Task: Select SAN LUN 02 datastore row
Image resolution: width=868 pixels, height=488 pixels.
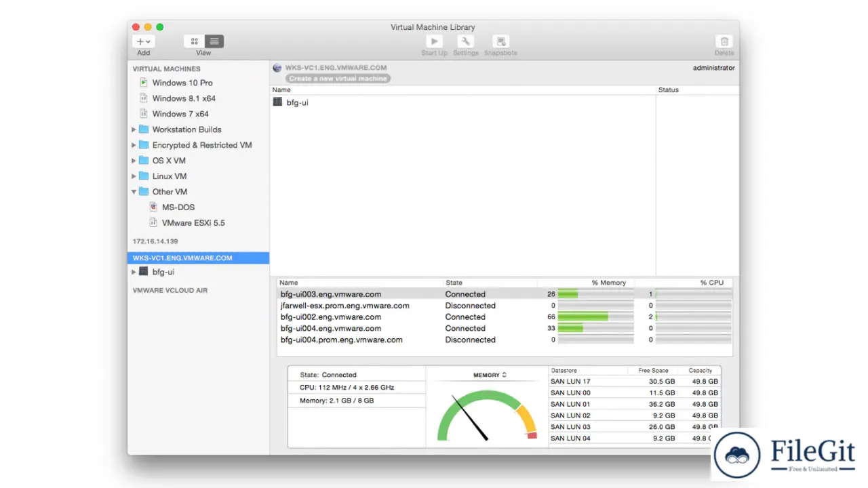Action: click(634, 415)
